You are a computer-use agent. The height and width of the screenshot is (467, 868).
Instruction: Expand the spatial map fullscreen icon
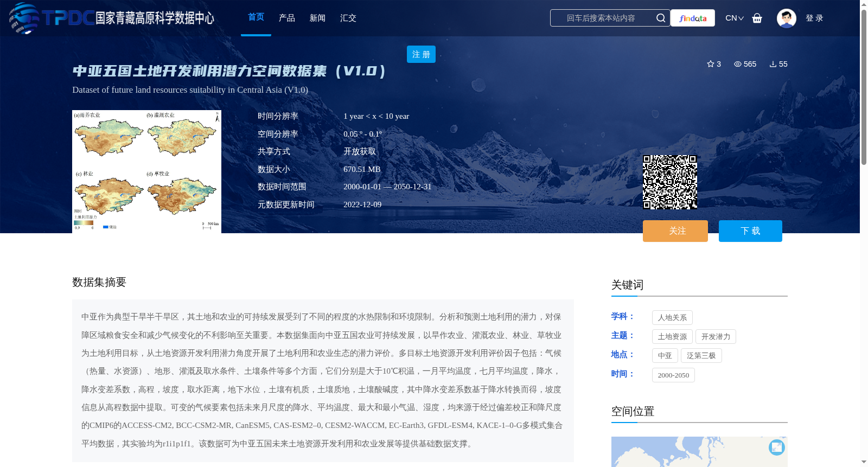[777, 447]
